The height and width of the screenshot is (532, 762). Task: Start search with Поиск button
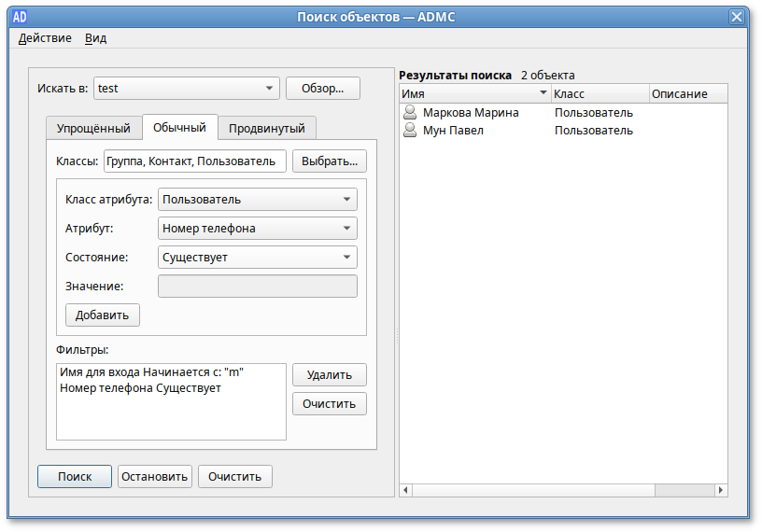click(75, 477)
